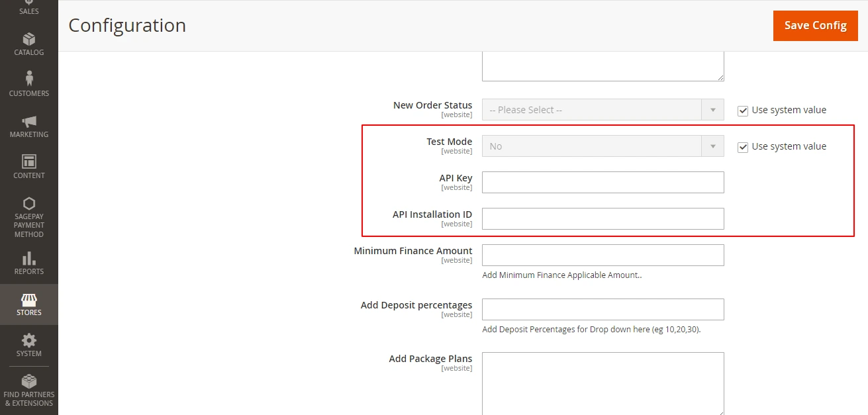Click the Save Config button
This screenshot has width=868, height=415.
[816, 26]
